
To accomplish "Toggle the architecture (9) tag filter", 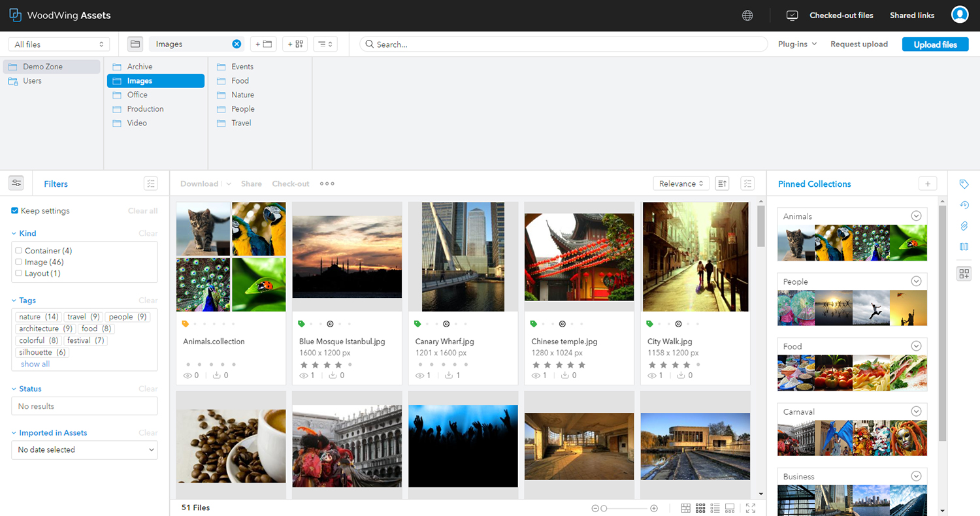I will [46, 329].
